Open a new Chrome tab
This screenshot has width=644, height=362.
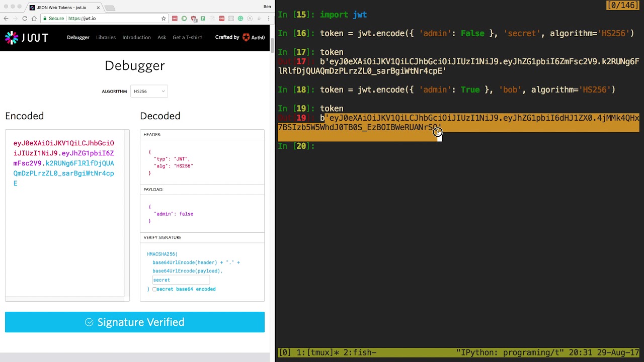[110, 8]
